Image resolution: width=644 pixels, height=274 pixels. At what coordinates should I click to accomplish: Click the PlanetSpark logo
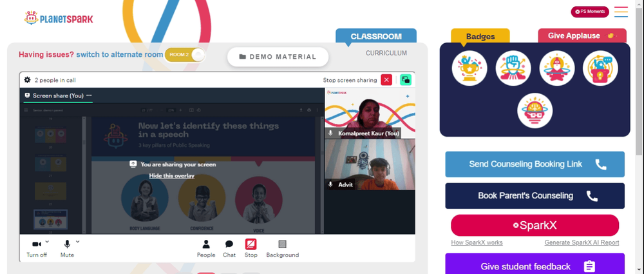click(x=59, y=18)
